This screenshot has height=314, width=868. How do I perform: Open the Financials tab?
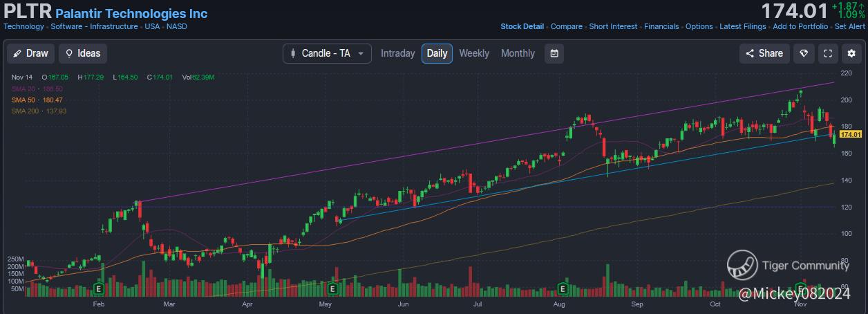[661, 26]
